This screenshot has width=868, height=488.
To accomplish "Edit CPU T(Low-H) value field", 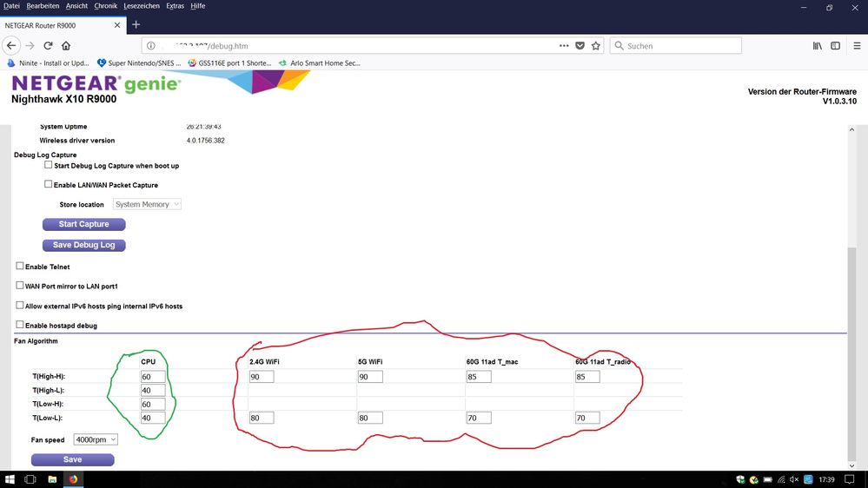I will tap(153, 405).
